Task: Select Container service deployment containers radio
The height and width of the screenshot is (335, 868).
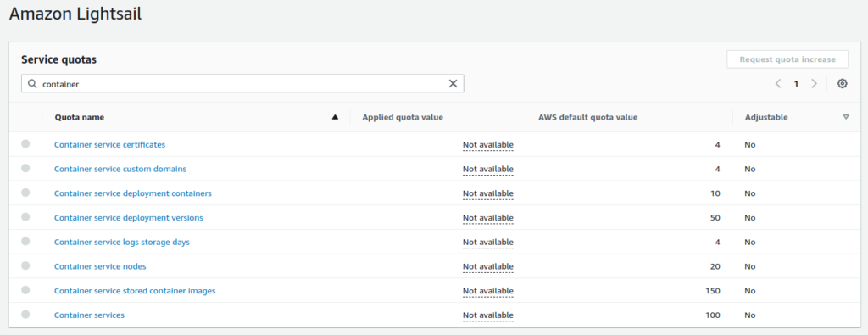Action: point(25,193)
